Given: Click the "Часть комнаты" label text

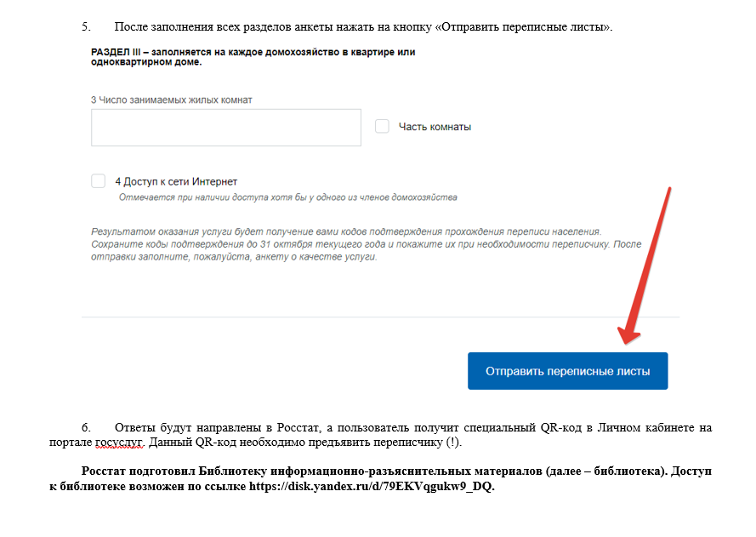Looking at the screenshot, I should [x=435, y=127].
